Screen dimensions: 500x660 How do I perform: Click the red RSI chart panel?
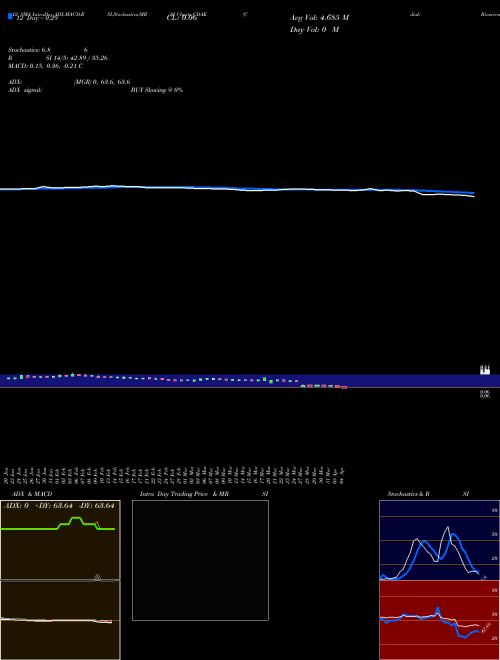pos(439,620)
